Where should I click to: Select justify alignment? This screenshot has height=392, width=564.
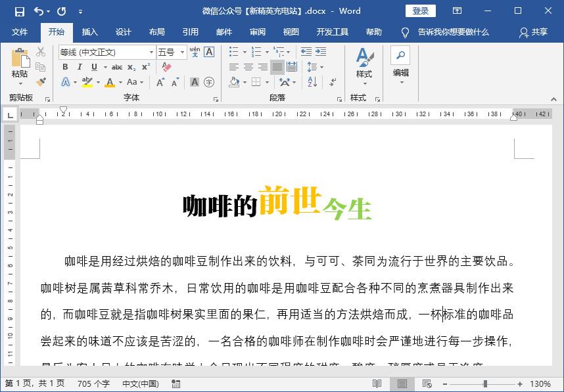pyautogui.click(x=277, y=67)
